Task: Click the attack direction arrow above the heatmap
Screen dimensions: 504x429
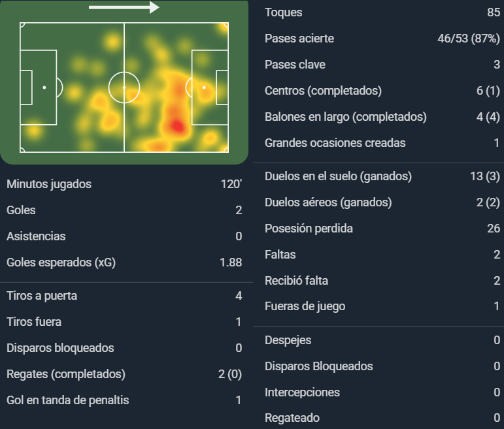Action: [124, 7]
